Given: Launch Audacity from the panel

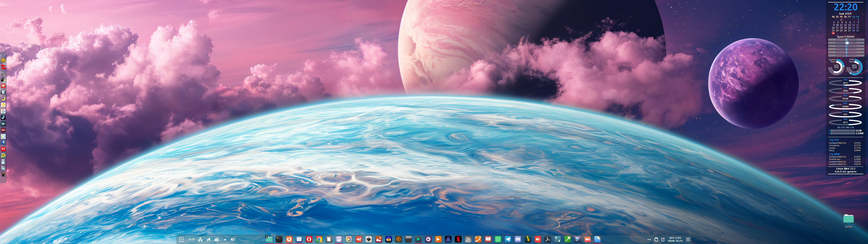Looking at the screenshot, I should (x=389, y=239).
